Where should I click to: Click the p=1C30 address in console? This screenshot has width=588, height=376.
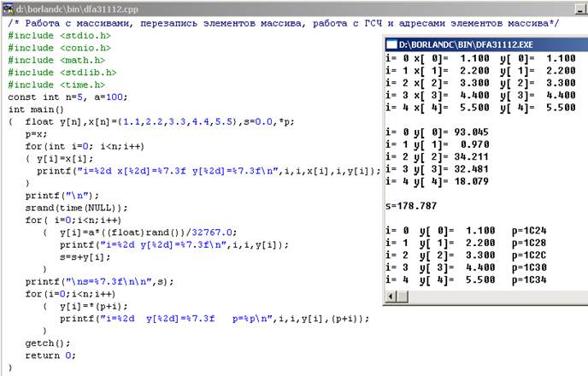(x=529, y=267)
